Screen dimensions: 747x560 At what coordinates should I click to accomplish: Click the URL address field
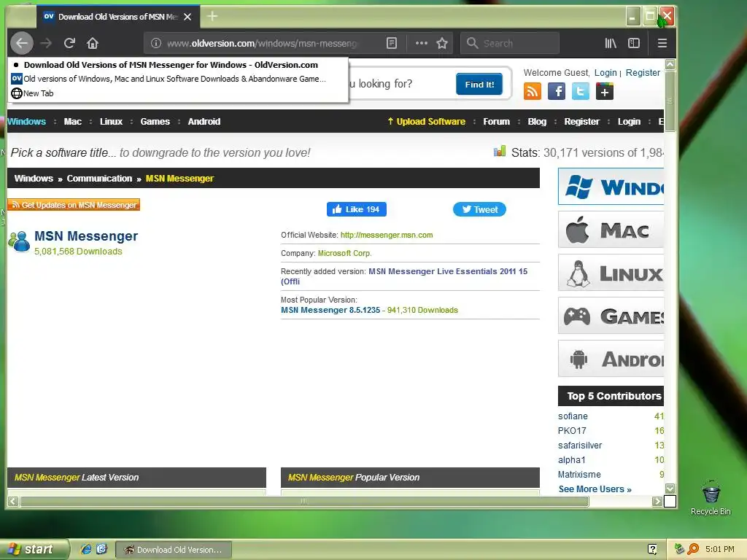[x=262, y=43]
